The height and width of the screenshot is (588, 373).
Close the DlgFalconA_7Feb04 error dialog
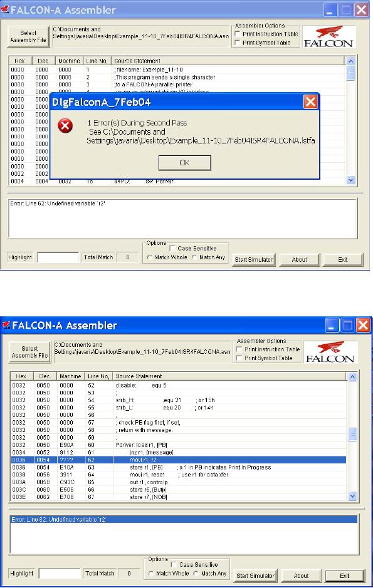(311, 101)
